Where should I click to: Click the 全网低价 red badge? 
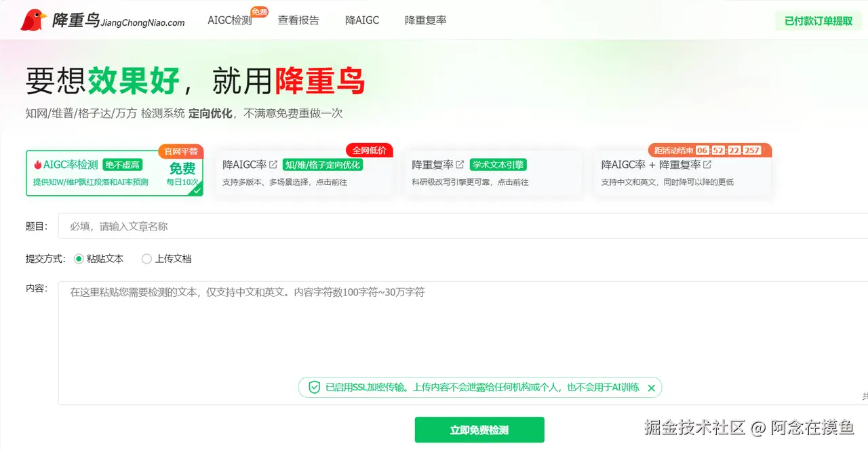tap(370, 150)
